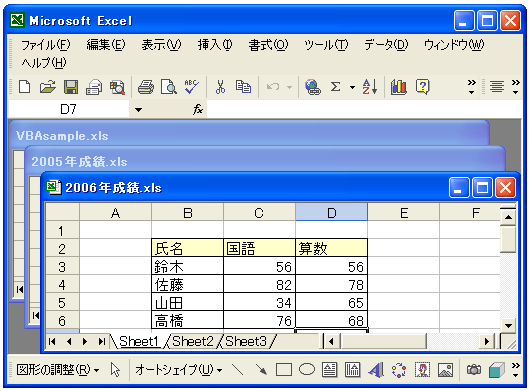Viewport: 531px width, 391px height.
Task: Select the Sheet1 tab
Action: pos(139,341)
